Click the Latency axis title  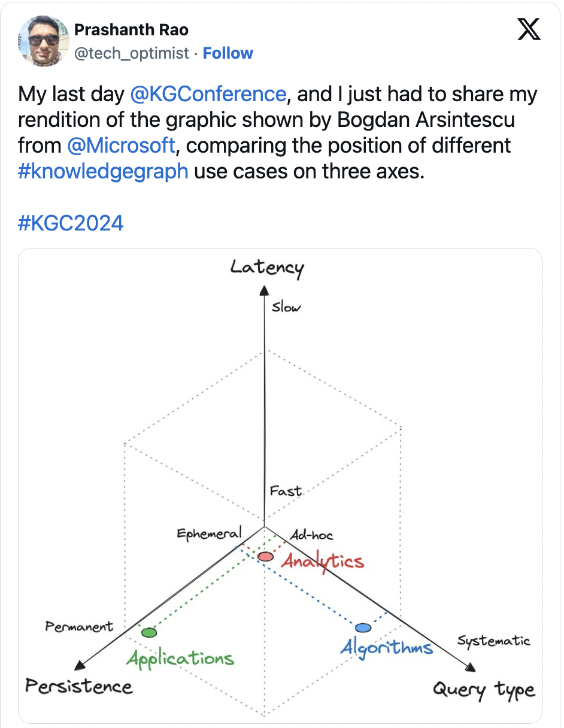click(267, 267)
